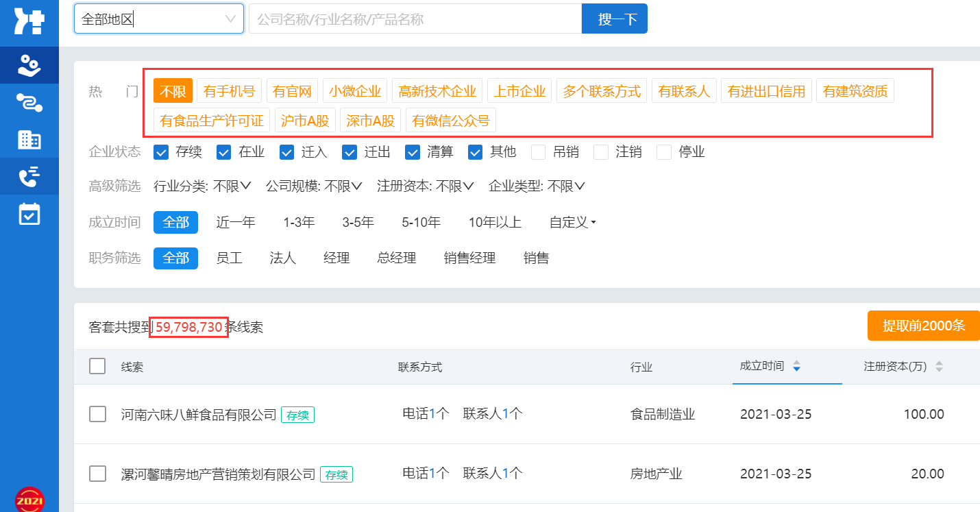Focus the company name search field
The height and width of the screenshot is (512, 980).
415,19
